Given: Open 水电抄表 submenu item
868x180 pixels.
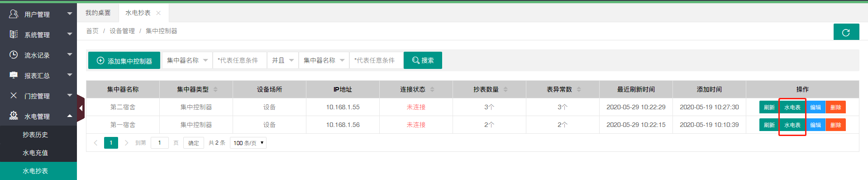Looking at the screenshot, I should 38,171.
